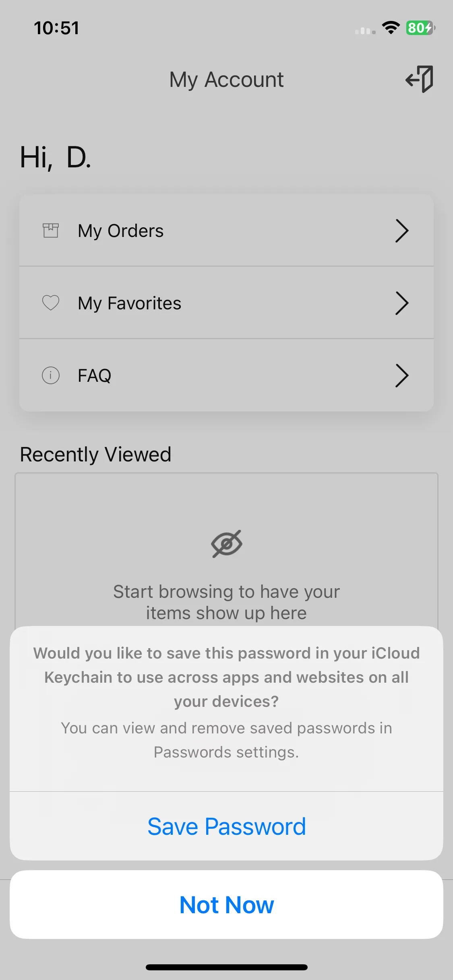This screenshot has height=980, width=453.
Task: Tap the Recently Viewed heading
Action: tap(96, 455)
